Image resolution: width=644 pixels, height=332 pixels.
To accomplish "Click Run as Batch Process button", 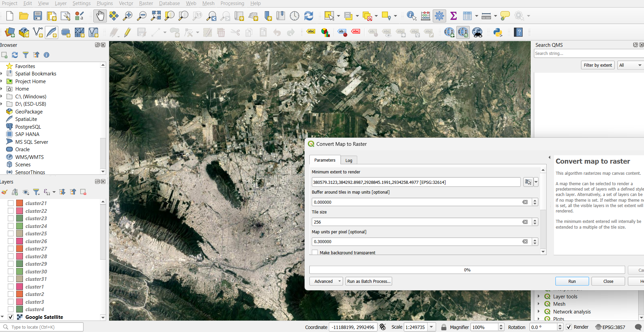I will pos(369,281).
